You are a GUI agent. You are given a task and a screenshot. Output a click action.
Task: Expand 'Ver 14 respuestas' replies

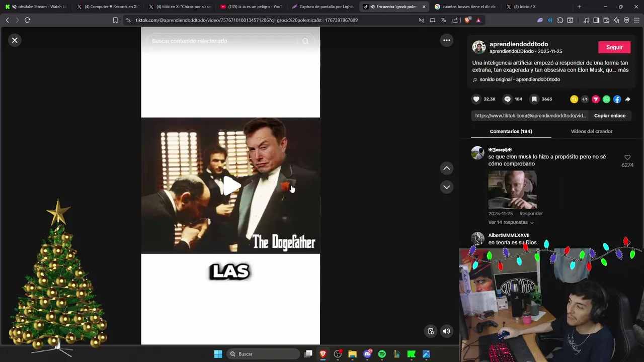pos(511,222)
